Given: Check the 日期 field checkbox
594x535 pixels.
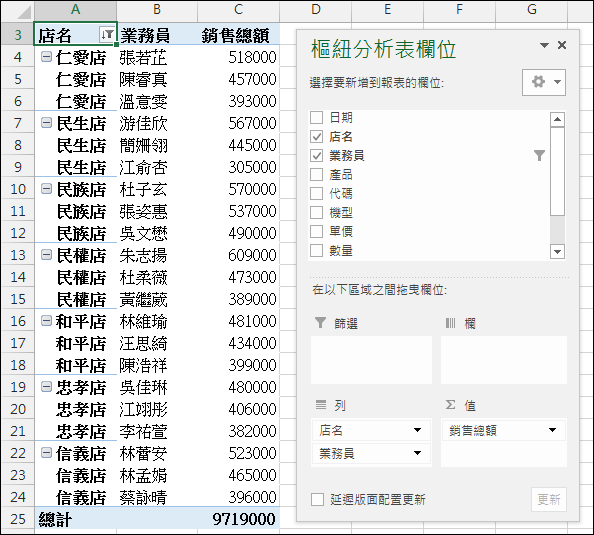Looking at the screenshot, I should (x=316, y=117).
